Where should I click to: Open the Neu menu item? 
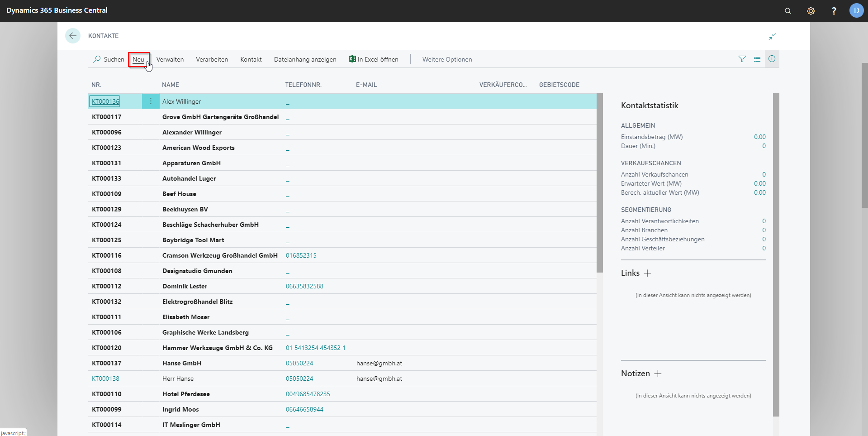[138, 59]
